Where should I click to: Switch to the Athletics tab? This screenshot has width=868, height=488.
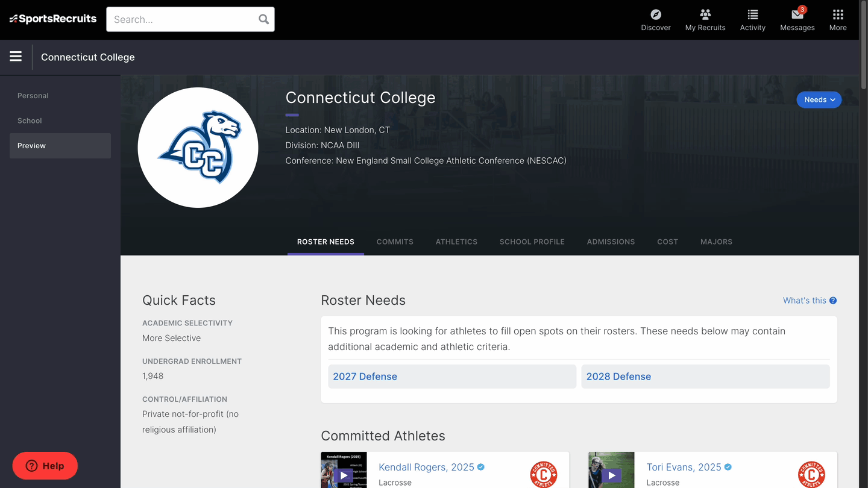(456, 242)
